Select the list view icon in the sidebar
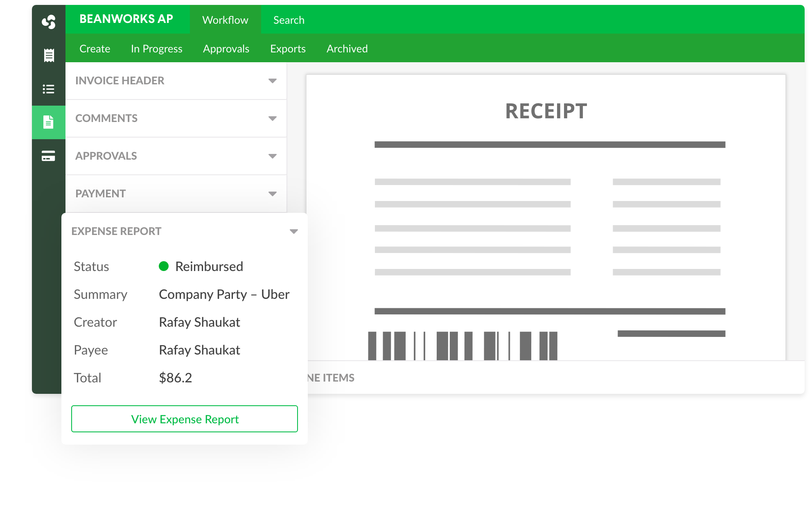The height and width of the screenshot is (506, 812). (48, 88)
